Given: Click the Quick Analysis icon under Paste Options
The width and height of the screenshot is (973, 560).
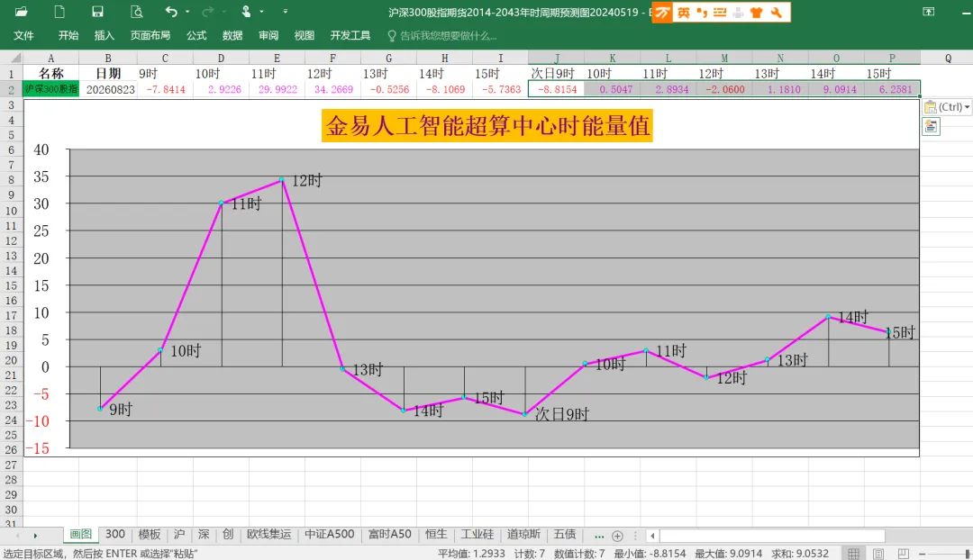Looking at the screenshot, I should [x=931, y=127].
